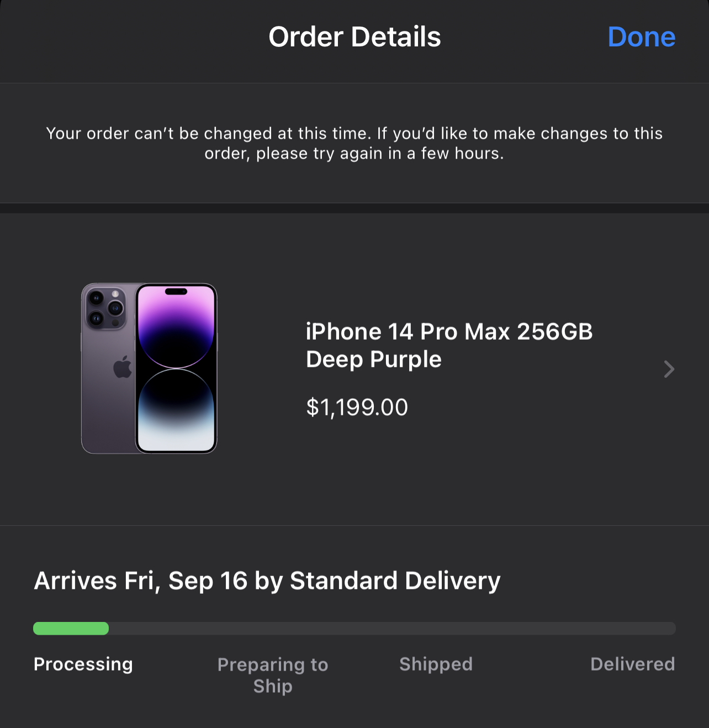Click the green Processing progress segment
The width and height of the screenshot is (709, 728).
[71, 629]
